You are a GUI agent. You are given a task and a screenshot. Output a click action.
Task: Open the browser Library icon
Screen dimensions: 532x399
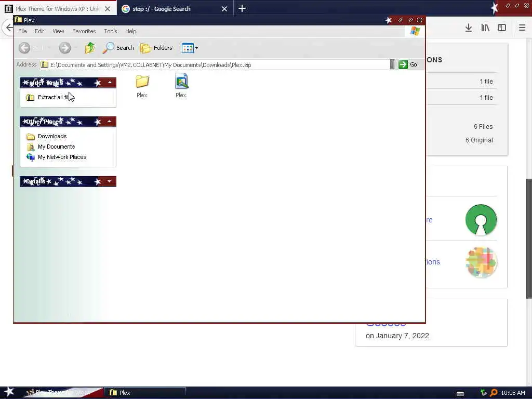click(485, 28)
